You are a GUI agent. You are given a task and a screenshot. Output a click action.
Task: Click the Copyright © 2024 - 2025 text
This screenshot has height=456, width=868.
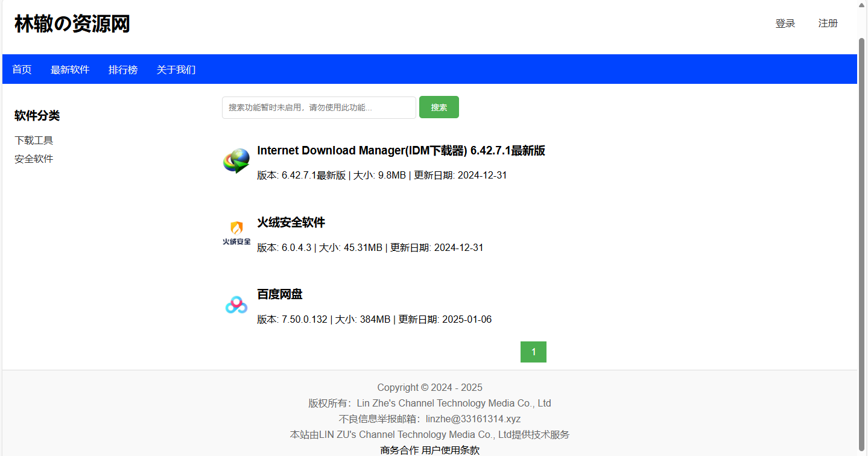click(430, 387)
